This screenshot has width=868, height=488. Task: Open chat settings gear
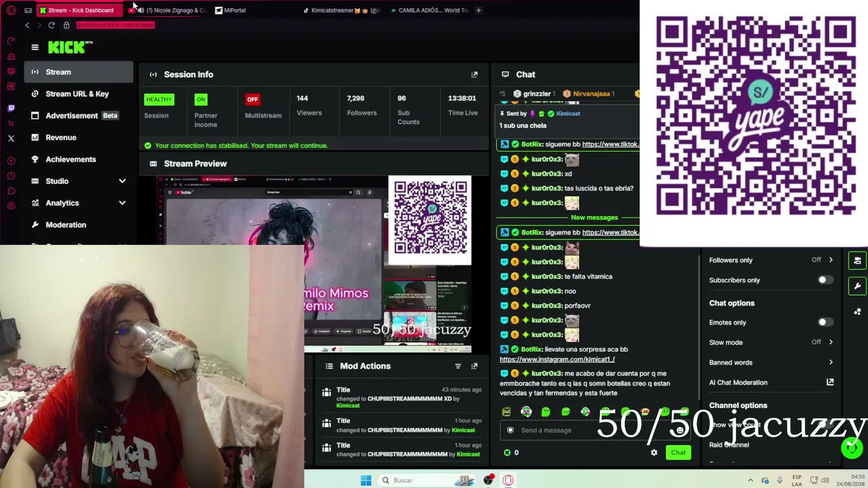tap(654, 453)
